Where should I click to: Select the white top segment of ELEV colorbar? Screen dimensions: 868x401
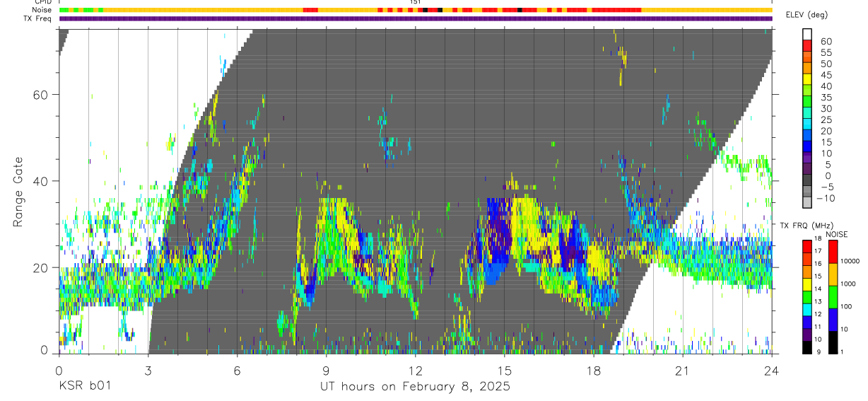(x=807, y=34)
